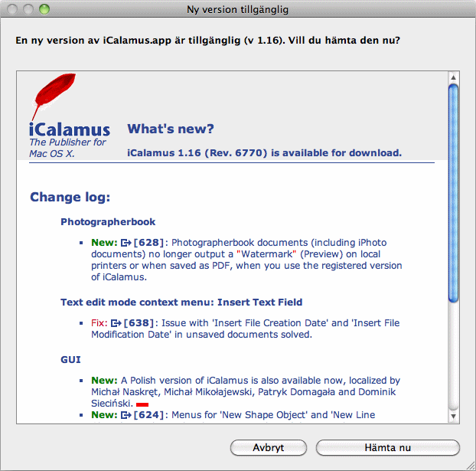The image size is (476, 471).
Task: Click the blue scrollbar thumb
Action: tap(454, 193)
